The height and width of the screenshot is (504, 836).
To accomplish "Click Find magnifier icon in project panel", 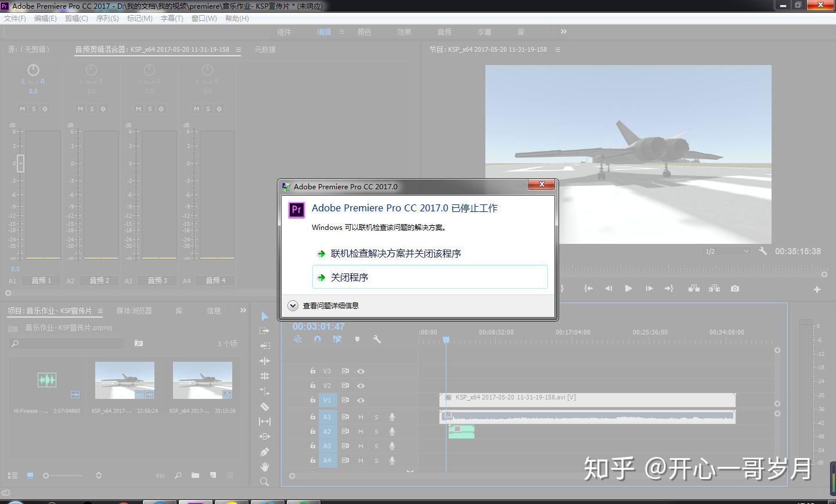I will click(x=178, y=475).
